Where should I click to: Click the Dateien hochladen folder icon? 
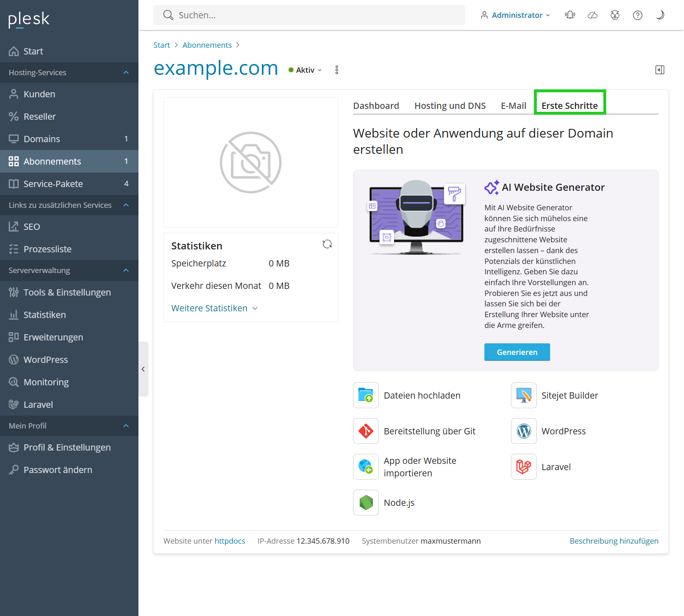366,395
